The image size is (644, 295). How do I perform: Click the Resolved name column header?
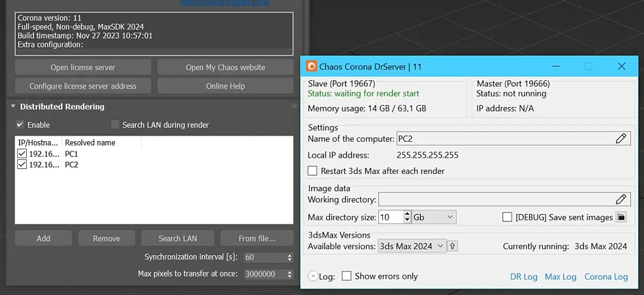(x=102, y=143)
